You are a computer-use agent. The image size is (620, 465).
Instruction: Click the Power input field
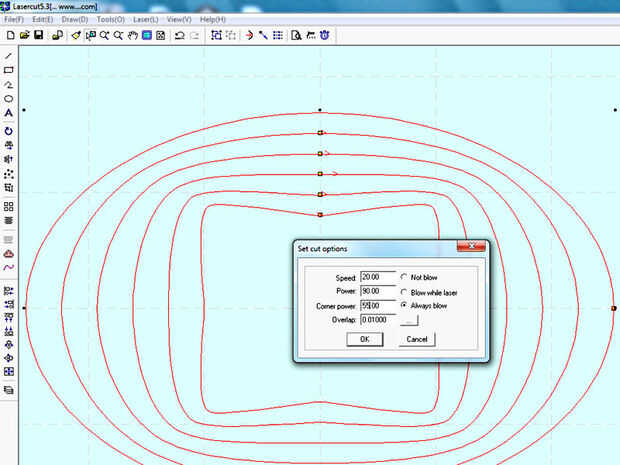coord(378,291)
